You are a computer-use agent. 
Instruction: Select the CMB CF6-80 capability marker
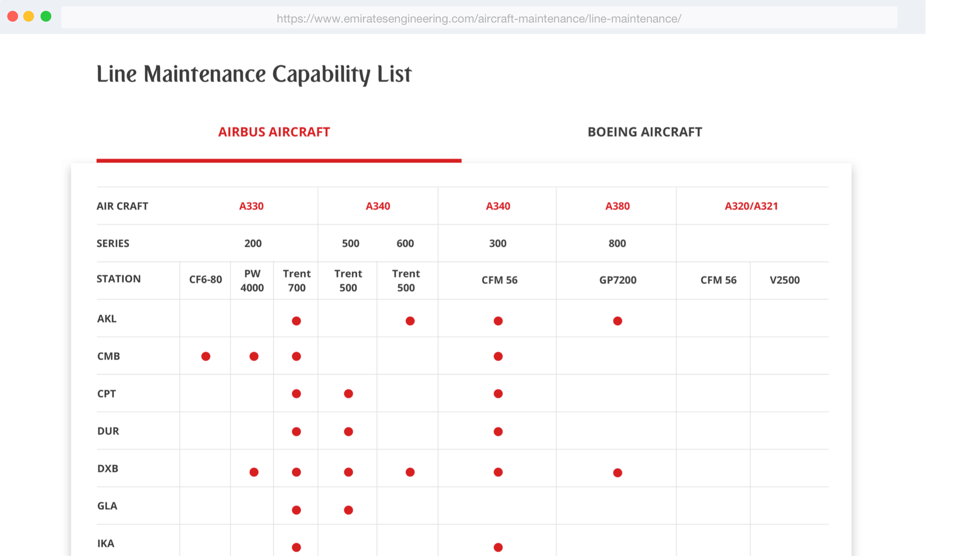[x=205, y=357]
